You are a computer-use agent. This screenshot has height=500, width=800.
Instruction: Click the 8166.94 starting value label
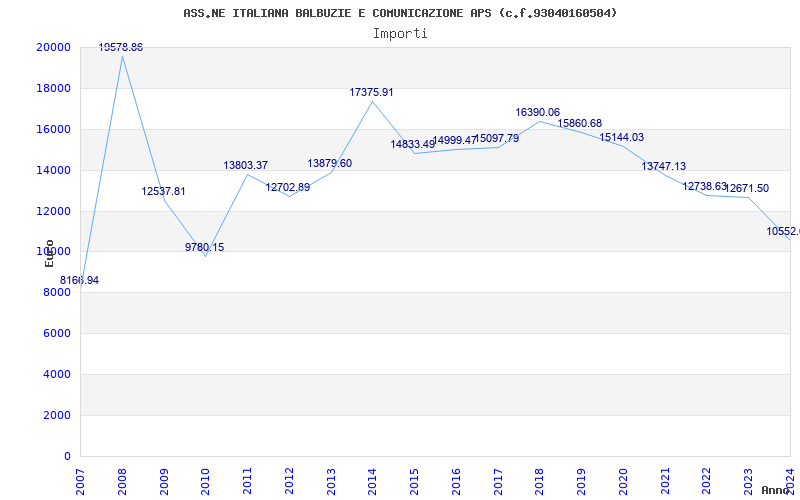(79, 280)
